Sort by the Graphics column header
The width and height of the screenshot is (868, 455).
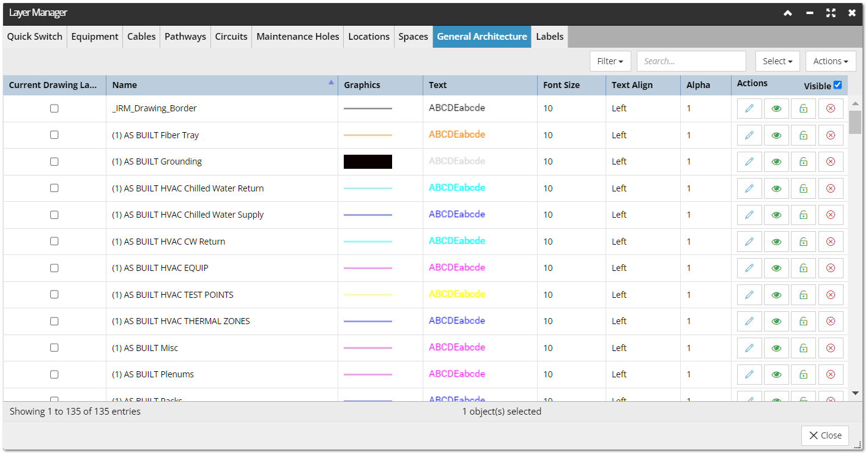[x=380, y=85]
